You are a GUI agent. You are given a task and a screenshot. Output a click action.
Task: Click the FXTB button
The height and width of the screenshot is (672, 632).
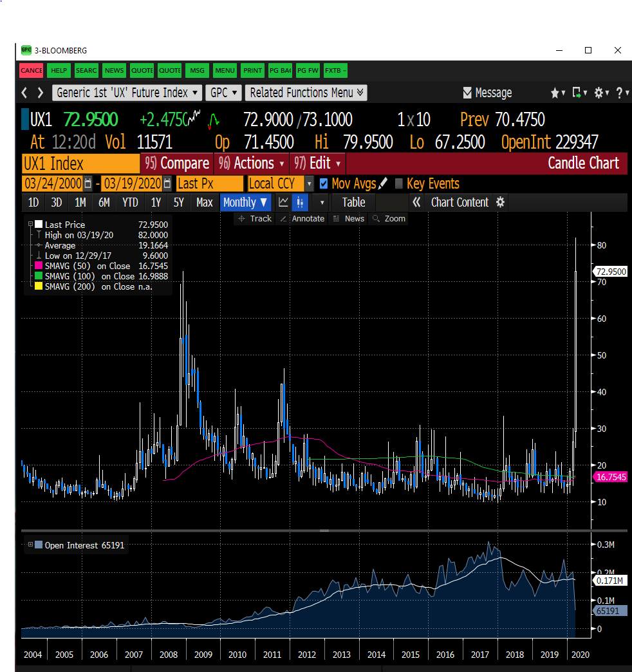335,70
